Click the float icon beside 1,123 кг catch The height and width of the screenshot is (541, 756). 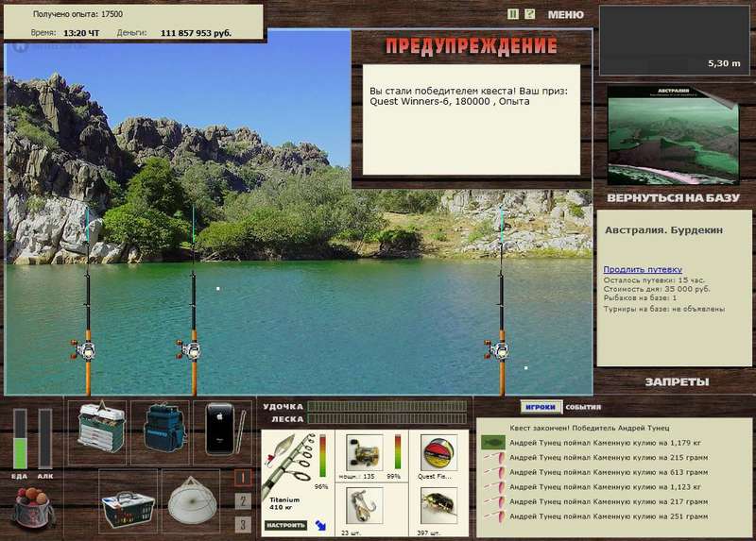coord(494,487)
